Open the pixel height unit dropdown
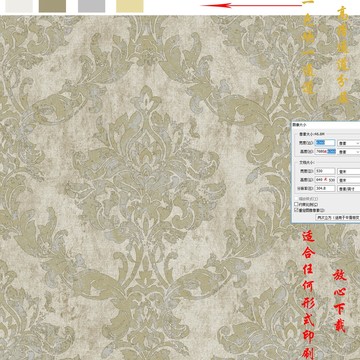360x360 pixels. tap(349, 152)
